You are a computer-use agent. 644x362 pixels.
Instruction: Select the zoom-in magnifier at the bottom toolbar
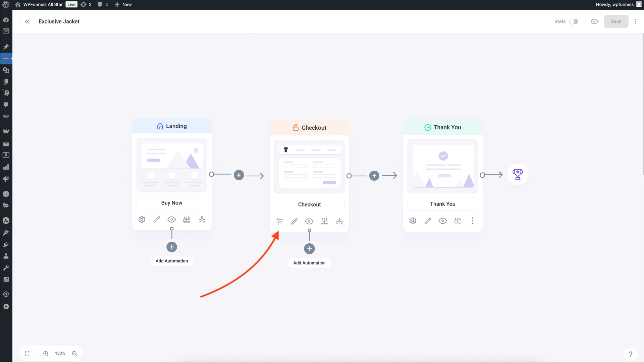[46, 353]
